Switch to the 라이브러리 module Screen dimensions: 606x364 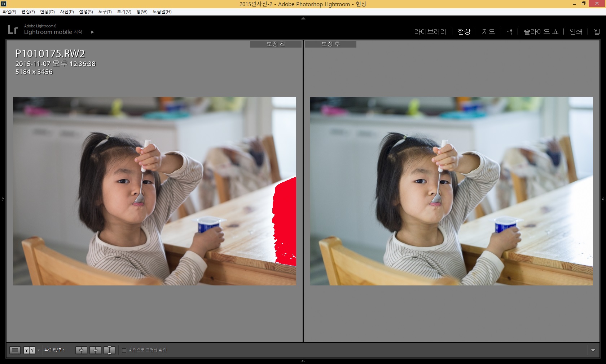coord(430,32)
